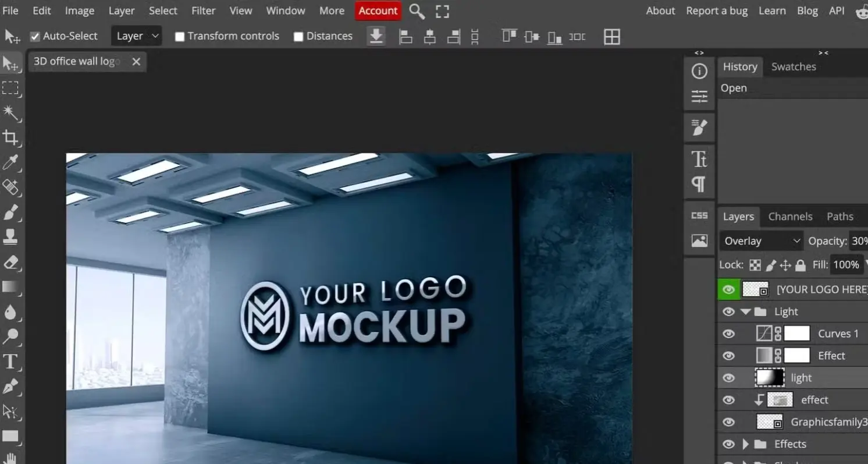Open the Blog link
Screen dimensions: 868x464
point(807,10)
